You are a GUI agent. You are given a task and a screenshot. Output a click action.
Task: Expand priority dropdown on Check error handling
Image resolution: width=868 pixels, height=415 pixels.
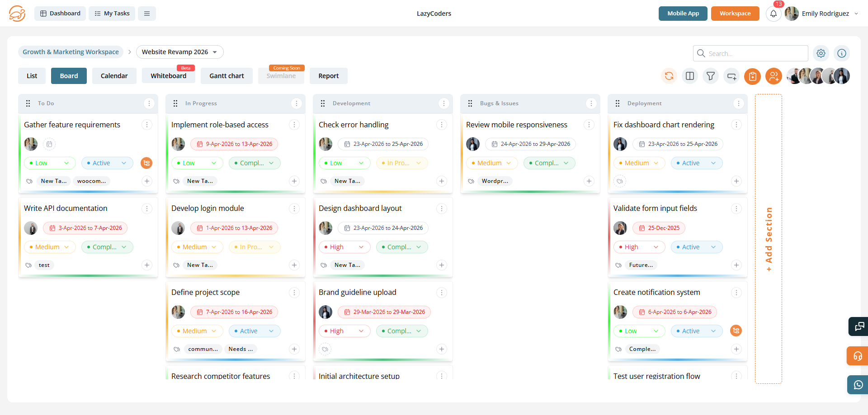(344, 163)
